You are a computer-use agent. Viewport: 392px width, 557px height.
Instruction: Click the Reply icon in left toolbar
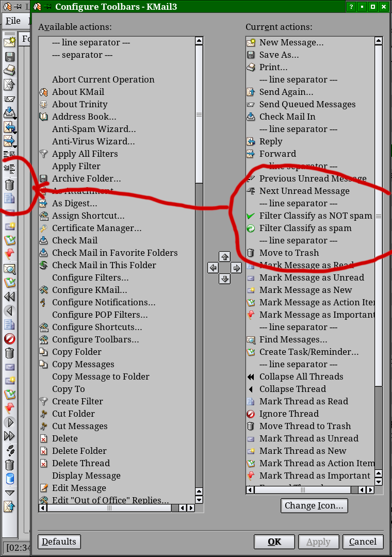coord(10,127)
